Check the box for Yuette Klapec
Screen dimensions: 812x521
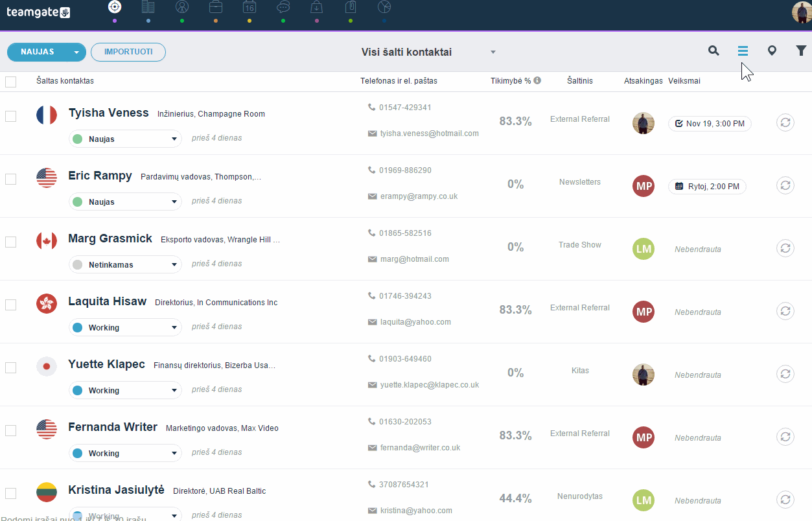coord(10,367)
